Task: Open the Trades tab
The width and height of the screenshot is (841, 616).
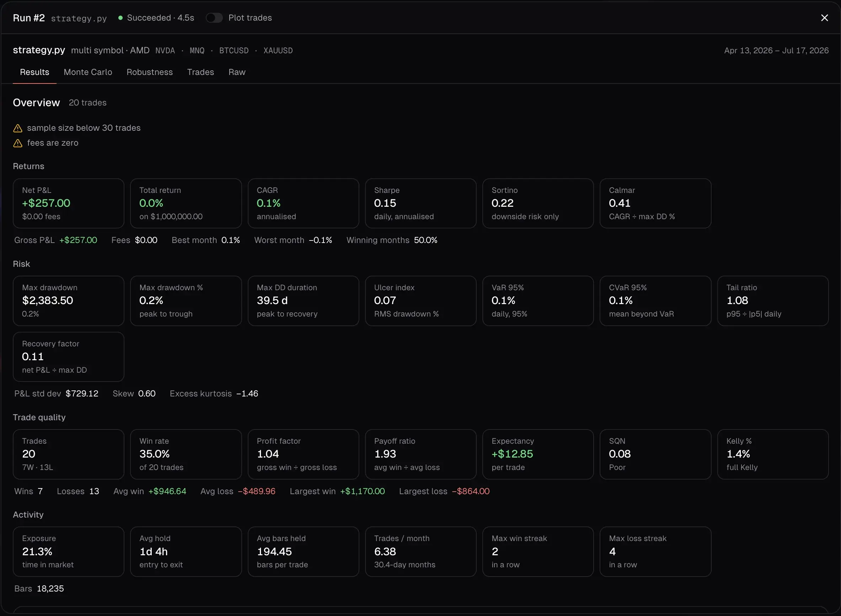Action: point(200,72)
